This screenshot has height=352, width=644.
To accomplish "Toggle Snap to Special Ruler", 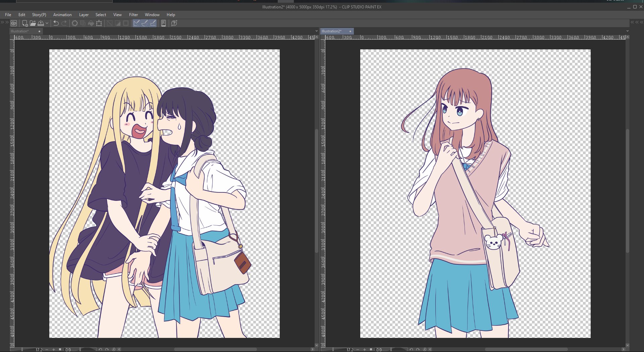I will 145,23.
